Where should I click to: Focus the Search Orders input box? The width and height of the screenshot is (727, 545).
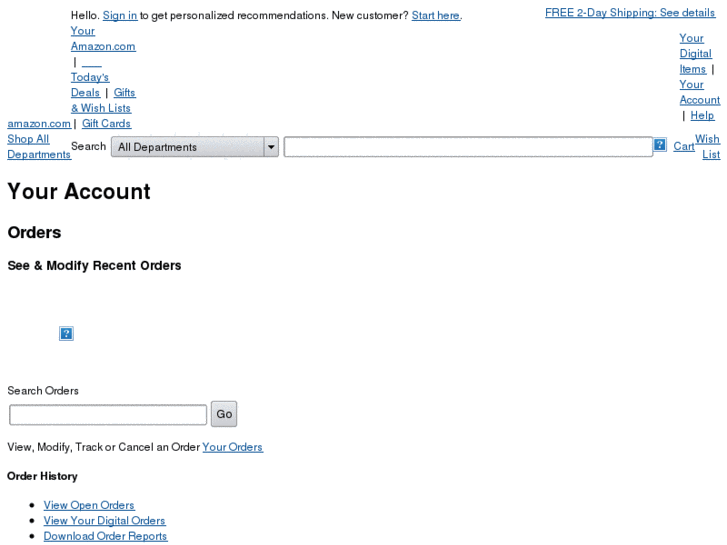pos(108,414)
